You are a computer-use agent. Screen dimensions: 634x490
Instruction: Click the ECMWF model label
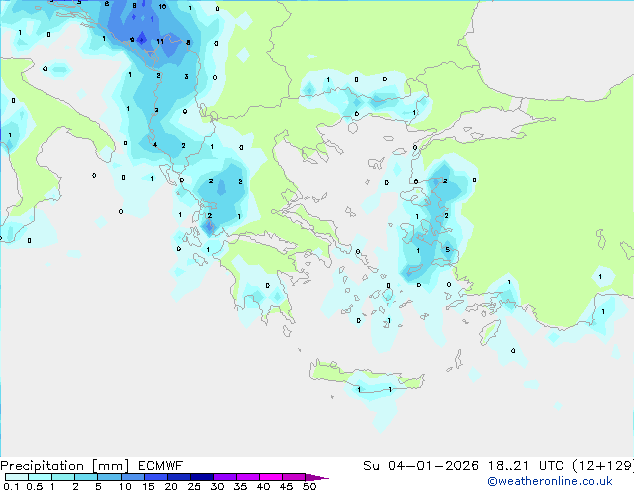161,466
